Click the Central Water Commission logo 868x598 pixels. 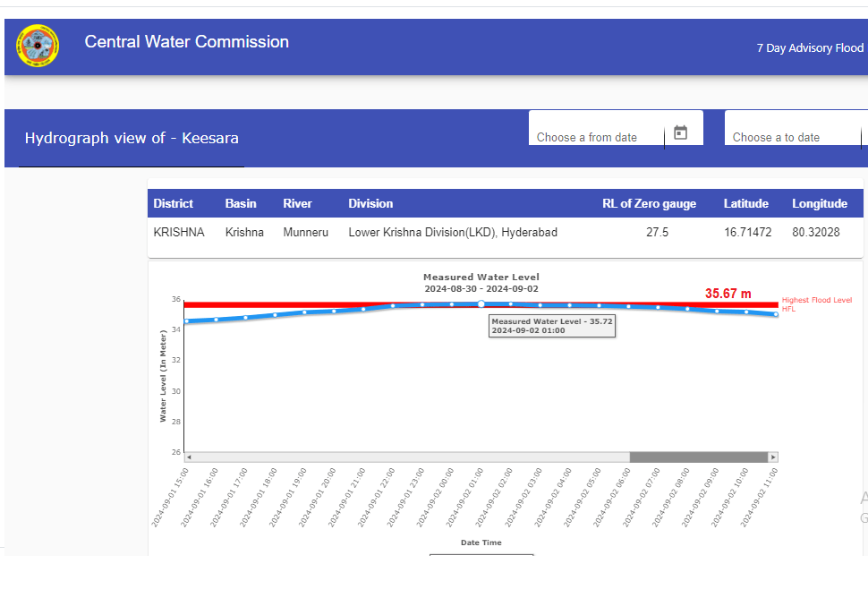38,46
